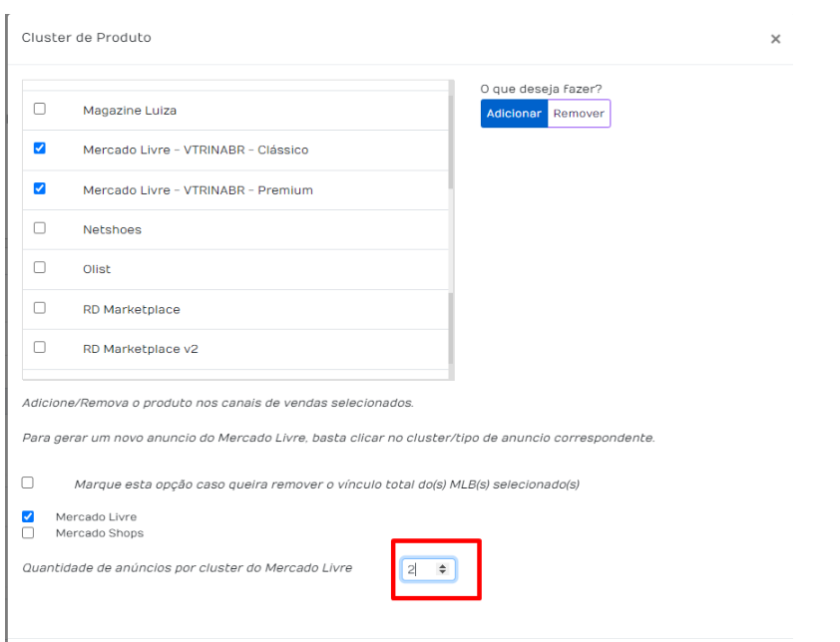Uncheck Mercado Livre VTRINABR Premium checkbox
The height and width of the screenshot is (642, 840).
[x=40, y=188]
